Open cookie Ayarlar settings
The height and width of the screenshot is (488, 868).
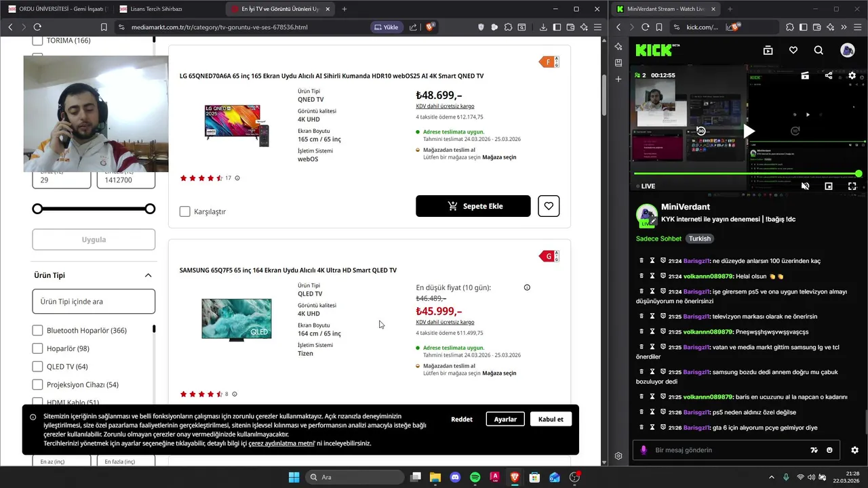click(505, 419)
